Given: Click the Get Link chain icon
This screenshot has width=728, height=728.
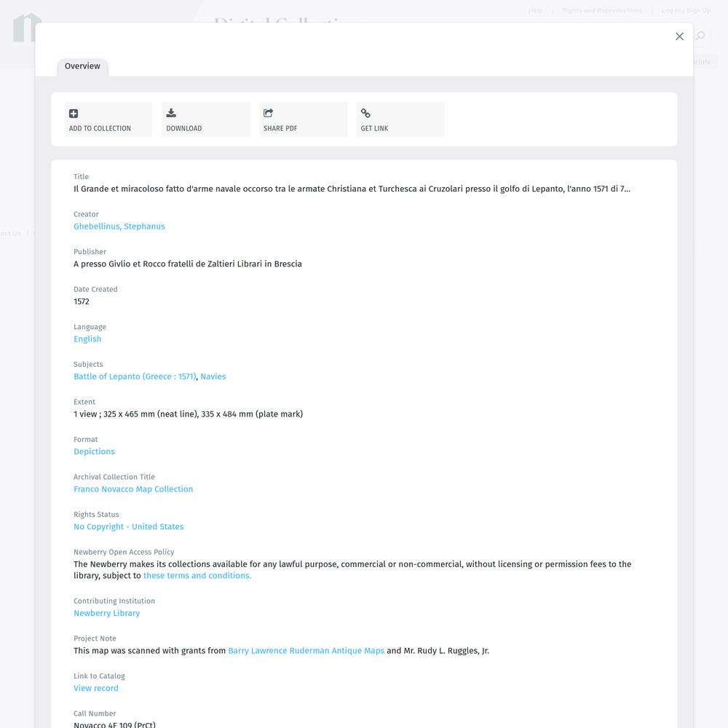Looking at the screenshot, I should (366, 113).
